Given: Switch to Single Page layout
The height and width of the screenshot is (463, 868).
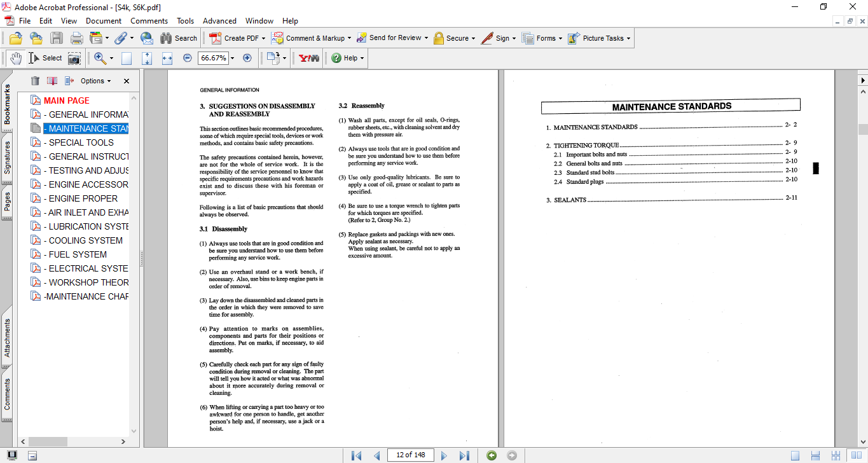Looking at the screenshot, I should point(796,455).
